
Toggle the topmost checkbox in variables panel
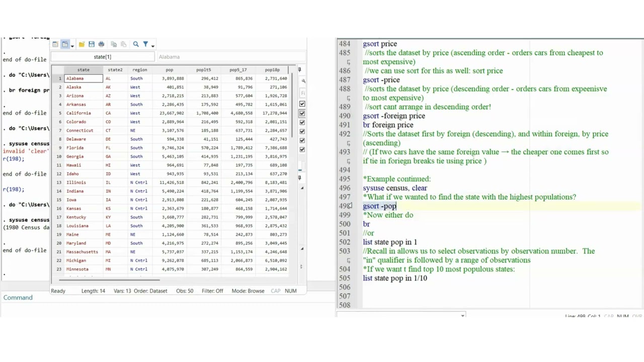(302, 104)
